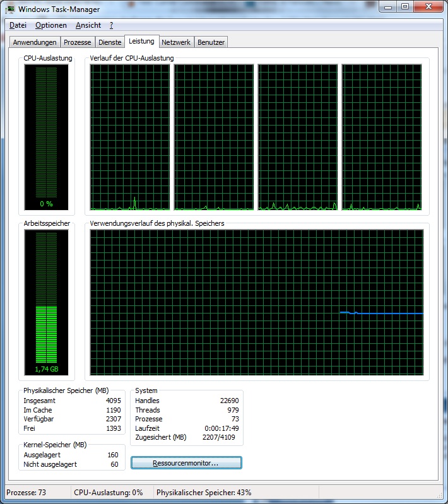Open the Ansicht menu

point(88,25)
